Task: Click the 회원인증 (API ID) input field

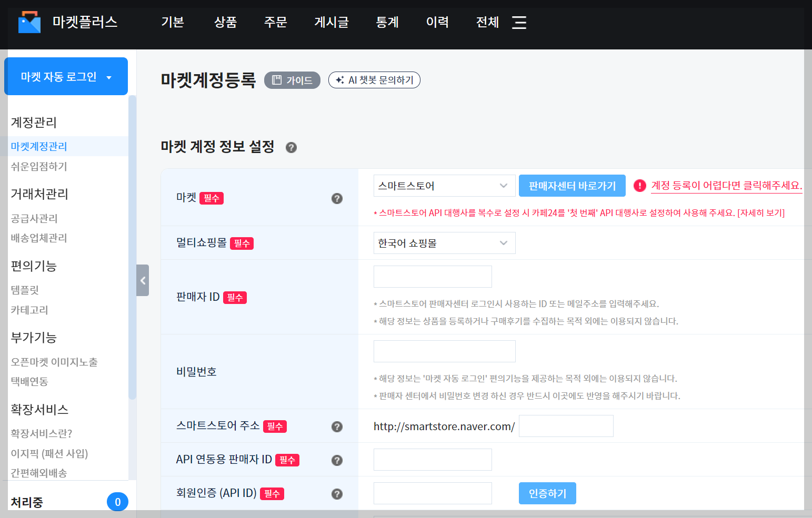Action: click(x=433, y=493)
